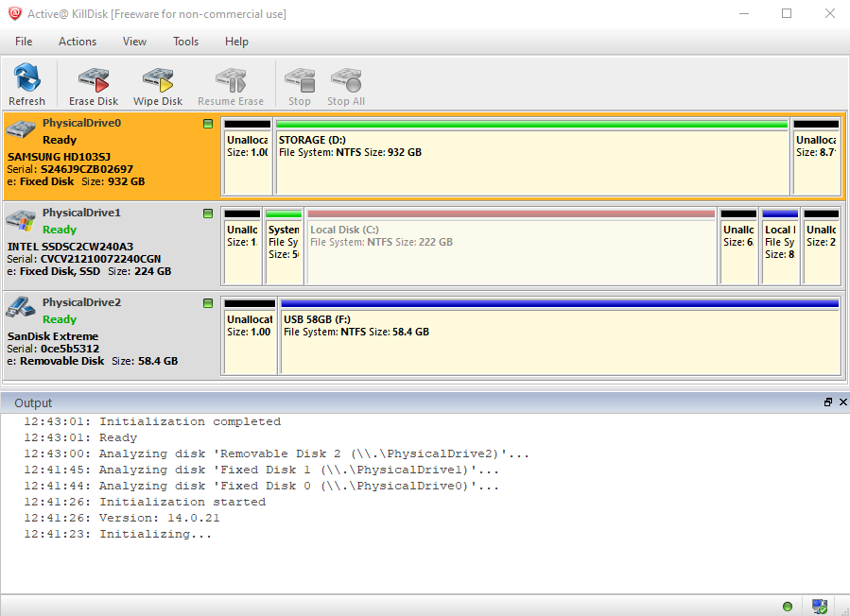The image size is (850, 616).
Task: Click serial number S246J9CZB02697
Action: (x=87, y=169)
